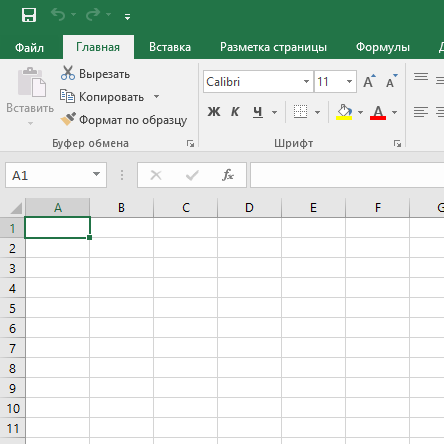Toggle bold Ж formatting

214,112
